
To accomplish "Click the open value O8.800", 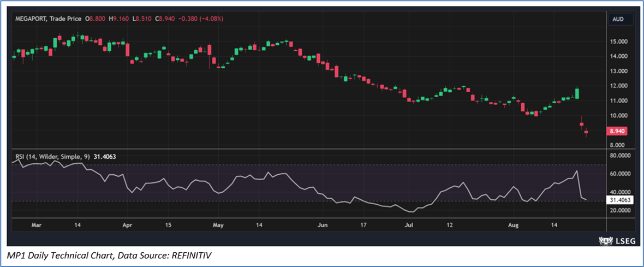I will pos(96,19).
